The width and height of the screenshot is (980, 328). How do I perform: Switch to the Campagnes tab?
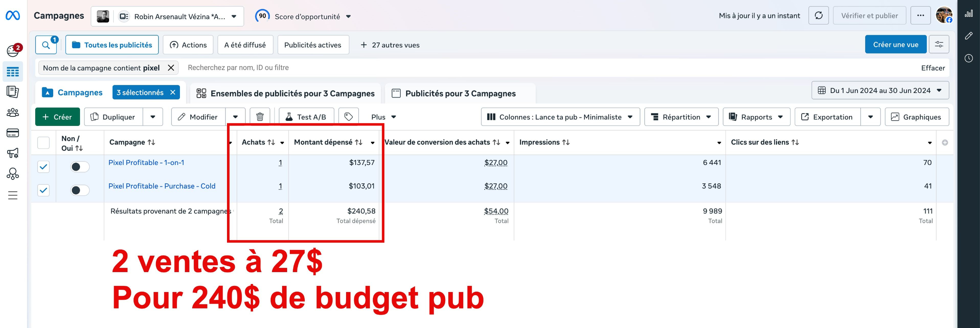[73, 93]
